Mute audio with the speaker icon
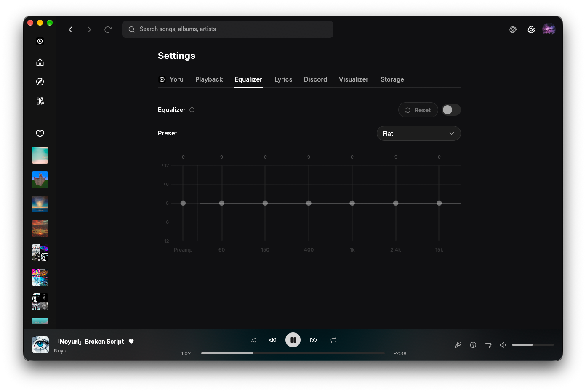The image size is (586, 392). point(503,345)
